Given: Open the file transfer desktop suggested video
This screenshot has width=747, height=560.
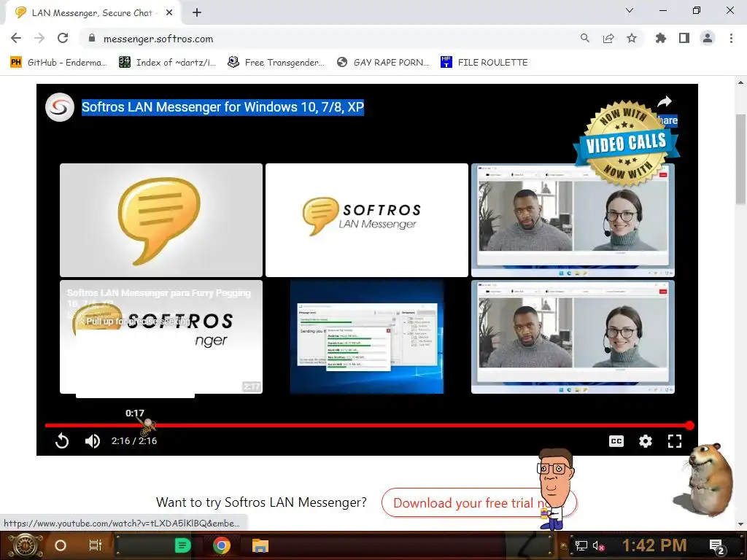Looking at the screenshot, I should (x=367, y=337).
